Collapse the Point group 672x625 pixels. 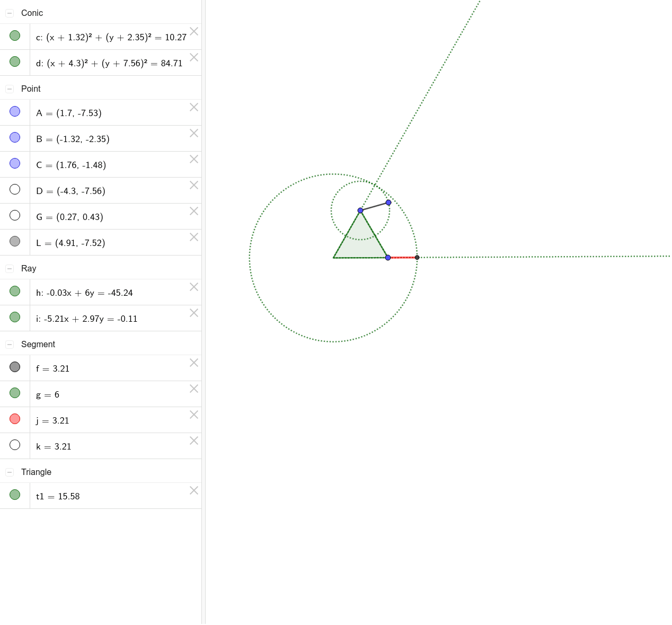coord(10,89)
